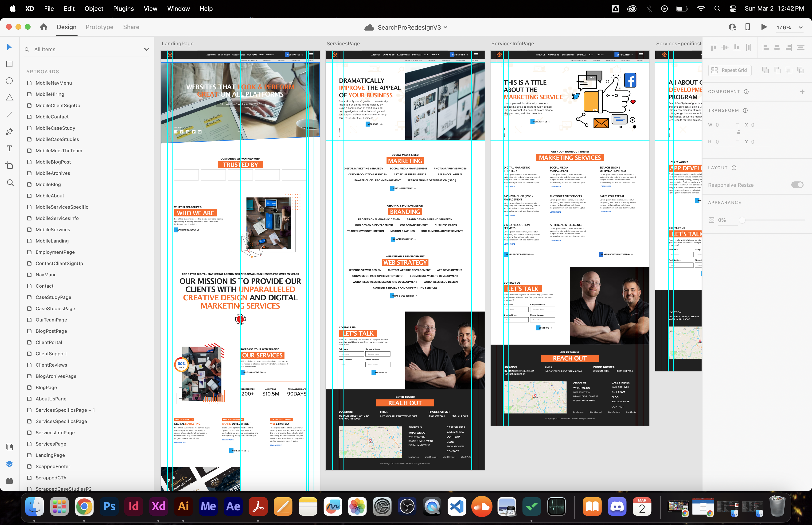Select the Rectangle tool

click(x=10, y=64)
